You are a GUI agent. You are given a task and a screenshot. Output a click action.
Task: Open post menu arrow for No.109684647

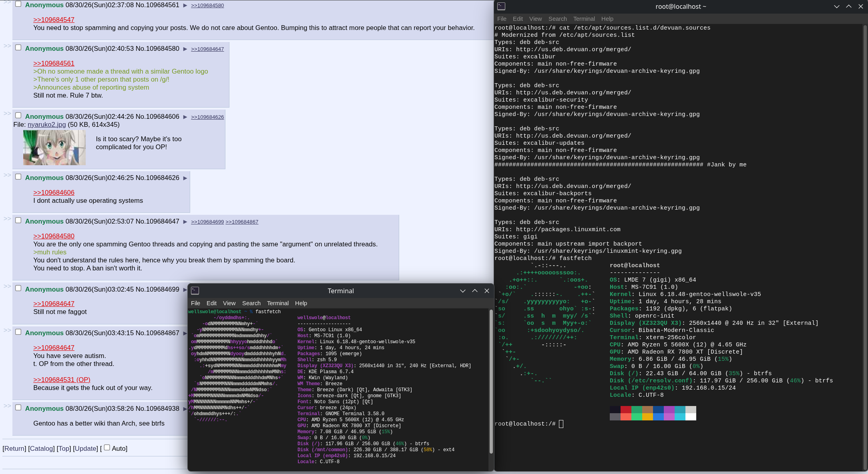185,222
